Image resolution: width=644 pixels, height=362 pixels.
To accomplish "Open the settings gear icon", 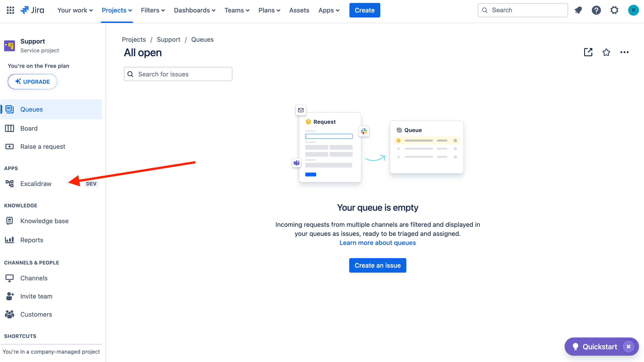I will [x=614, y=10].
